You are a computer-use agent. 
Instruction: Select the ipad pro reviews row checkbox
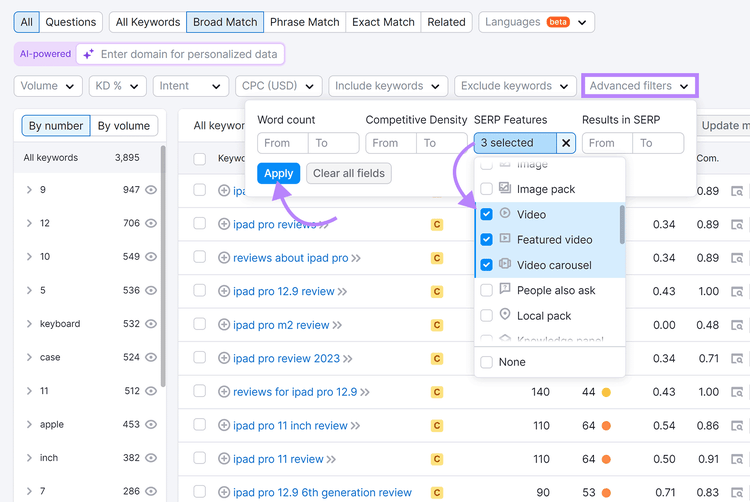tap(199, 223)
